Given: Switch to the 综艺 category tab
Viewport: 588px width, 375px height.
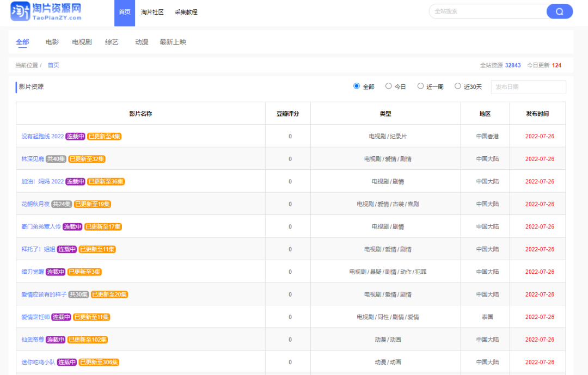Looking at the screenshot, I should tap(112, 42).
